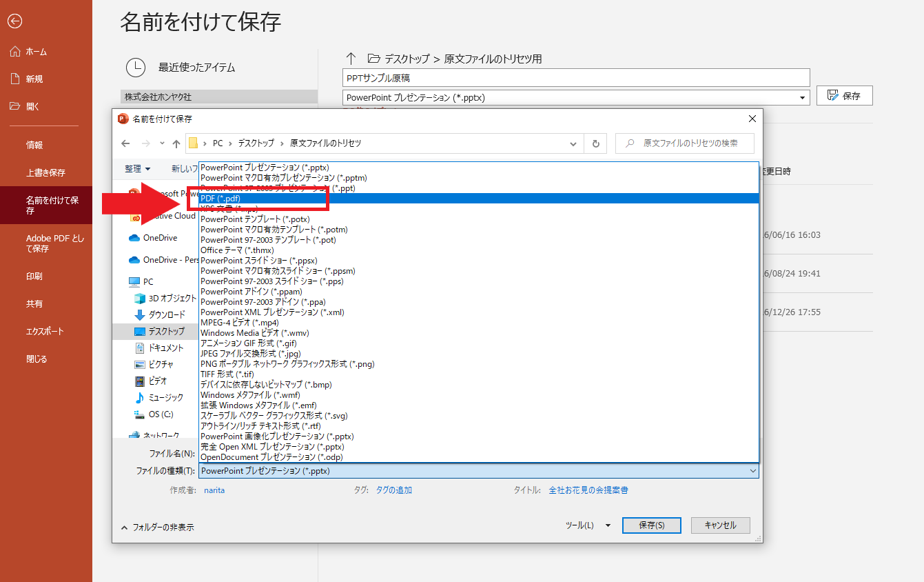Choose アウトライン/リッチ テキスト形式 (*.rtf) option
This screenshot has width=924, height=582.
(x=479, y=426)
